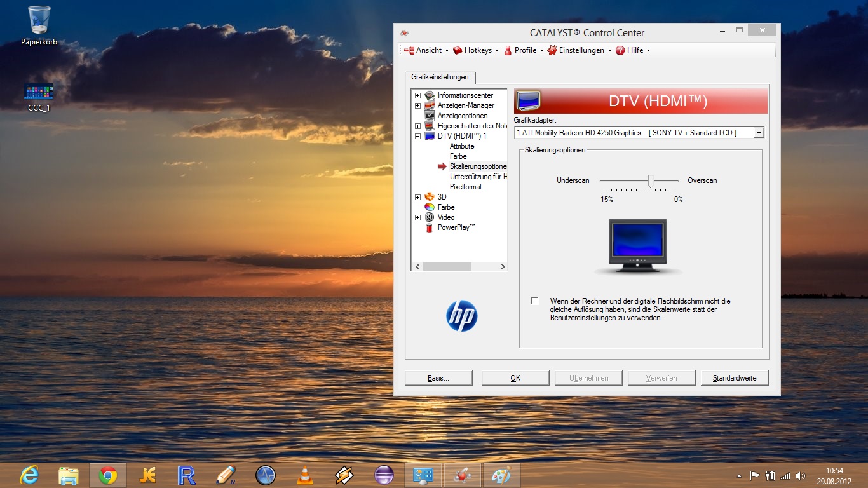Click the Underscan/Overscan slider thumb
The image size is (868, 488).
coord(651,181)
